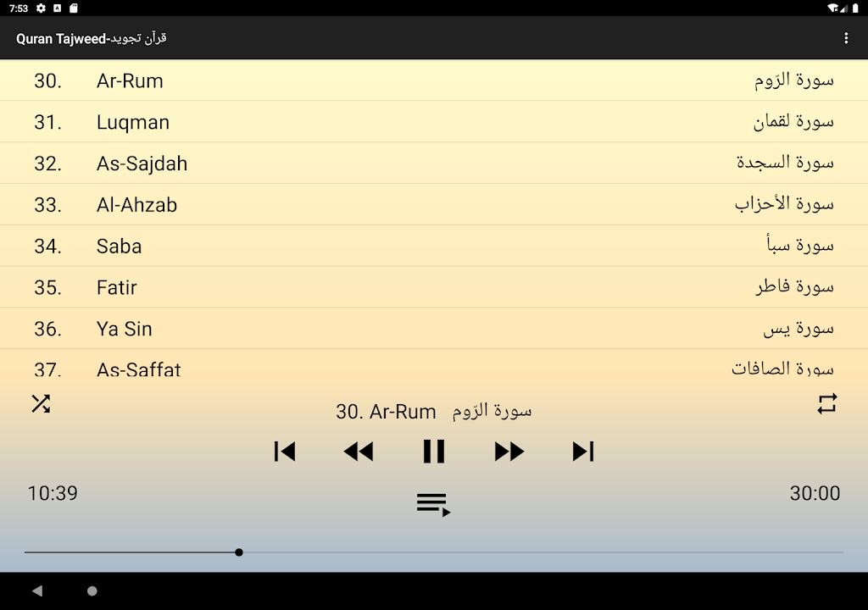This screenshot has height=610, width=868.
Task: Tap the Android home circle button
Action: point(92,591)
